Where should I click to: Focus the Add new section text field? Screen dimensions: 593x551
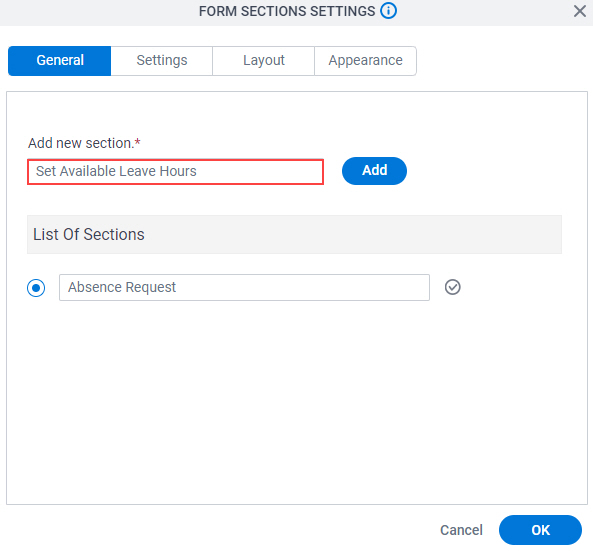pos(175,172)
